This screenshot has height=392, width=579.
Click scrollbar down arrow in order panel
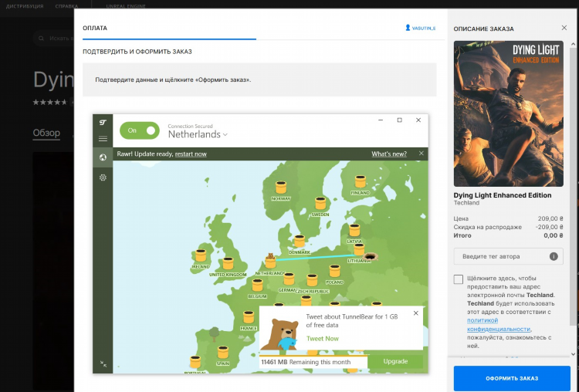pos(573,354)
